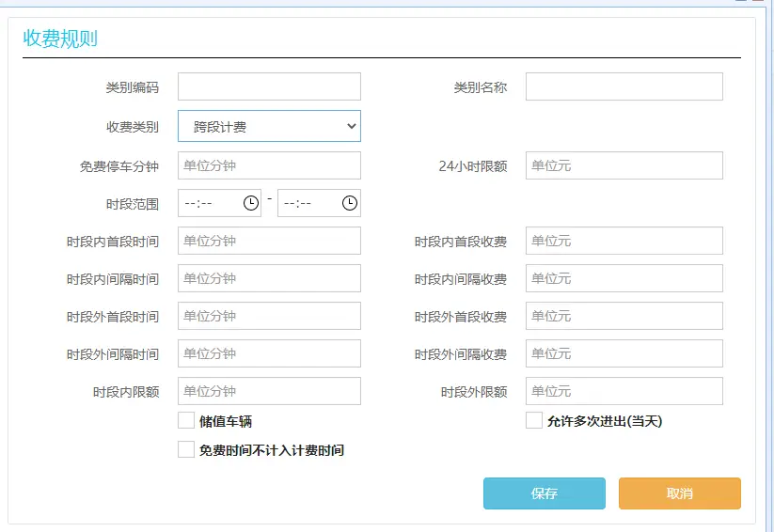The width and height of the screenshot is (774, 532).
Task: Click clock icon in end time field
Action: (350, 203)
